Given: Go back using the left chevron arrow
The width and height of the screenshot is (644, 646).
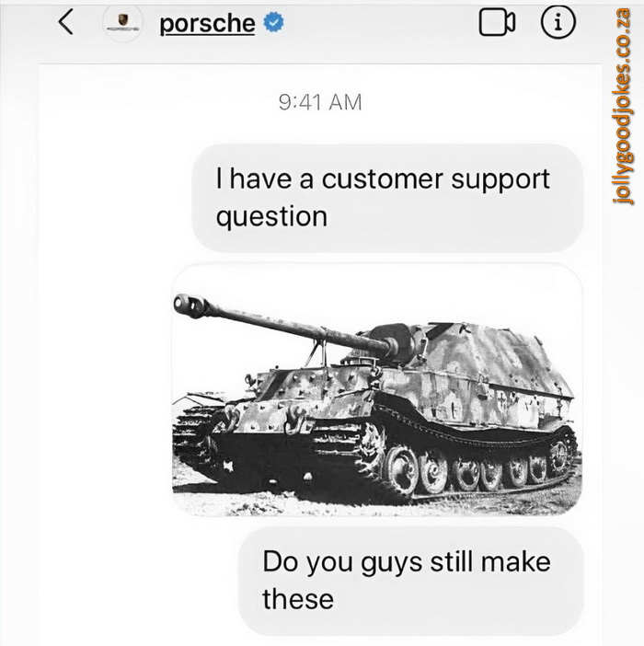Looking at the screenshot, I should (66, 22).
